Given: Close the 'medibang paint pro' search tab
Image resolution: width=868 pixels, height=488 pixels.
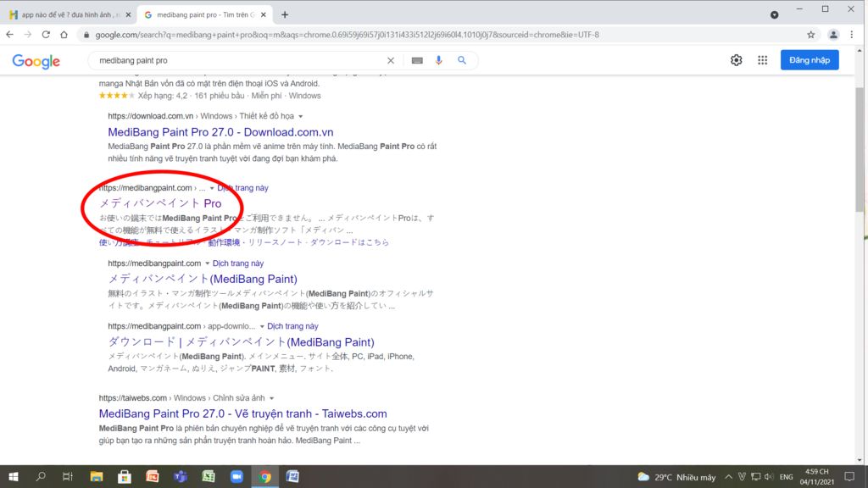Looking at the screenshot, I should pyautogui.click(x=264, y=14).
